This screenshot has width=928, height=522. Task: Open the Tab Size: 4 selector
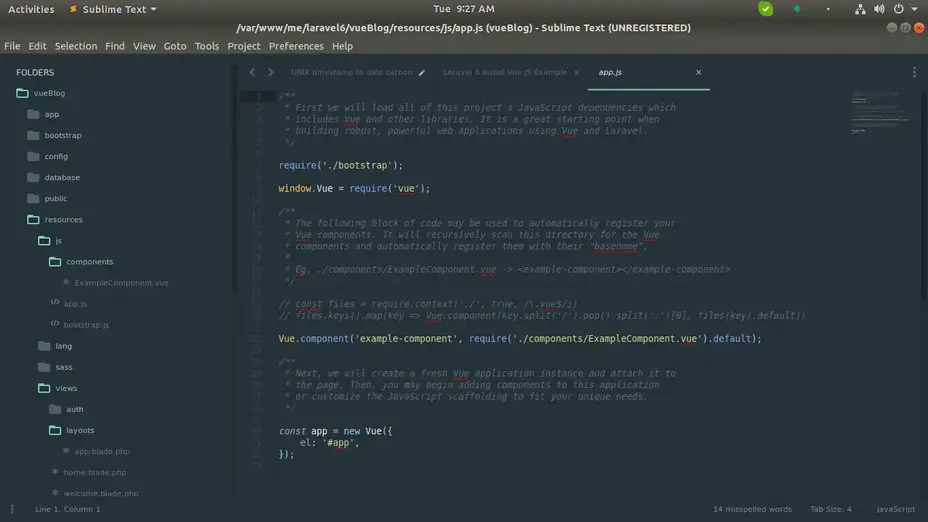pyautogui.click(x=830, y=509)
